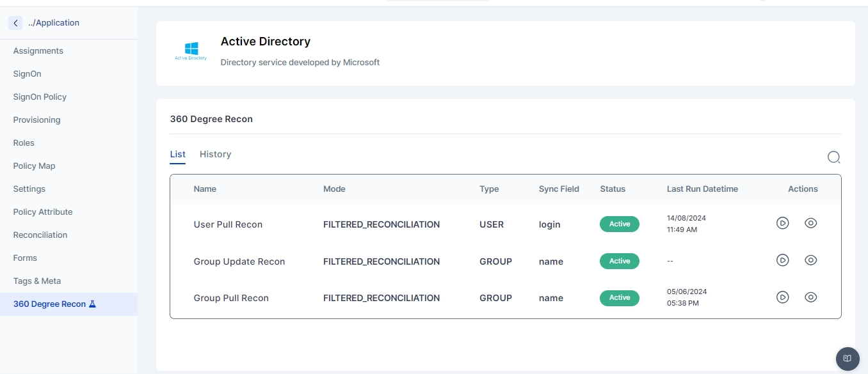
Task: Open the Provisioning sidebar item
Action: [36, 120]
